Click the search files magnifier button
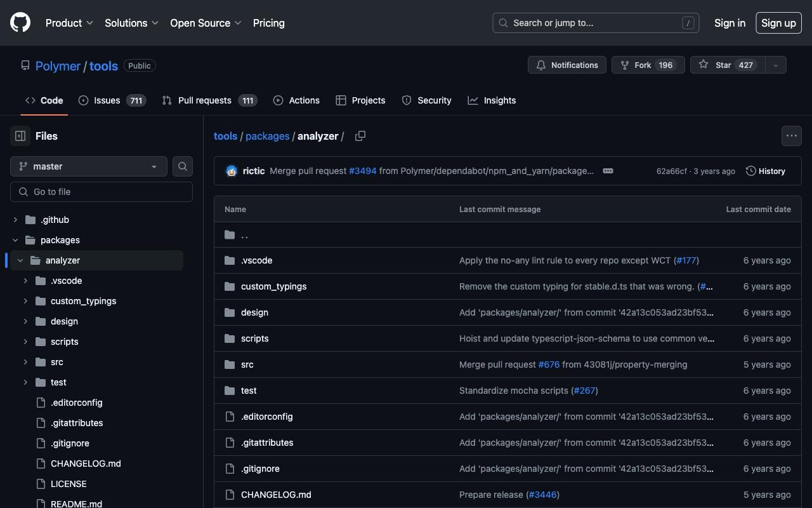The image size is (812, 508). (x=183, y=166)
